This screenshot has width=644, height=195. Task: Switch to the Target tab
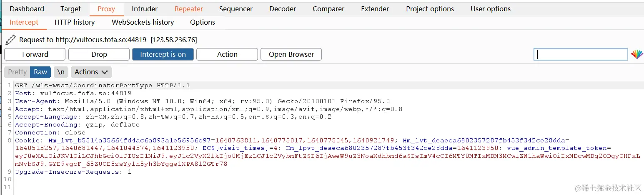coord(70,9)
